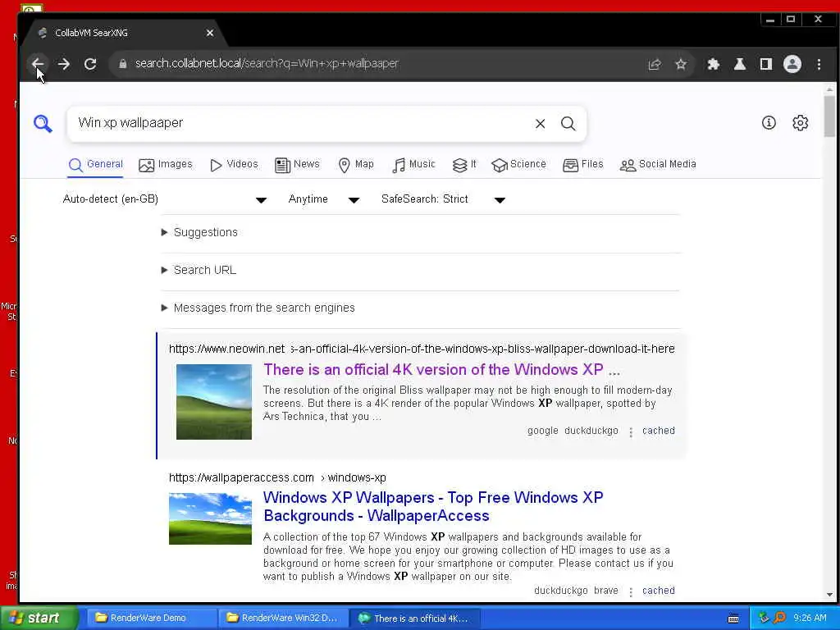Viewport: 840px width, 630px height.
Task: Click the orange magnifier tray icon
Action: coord(779,618)
